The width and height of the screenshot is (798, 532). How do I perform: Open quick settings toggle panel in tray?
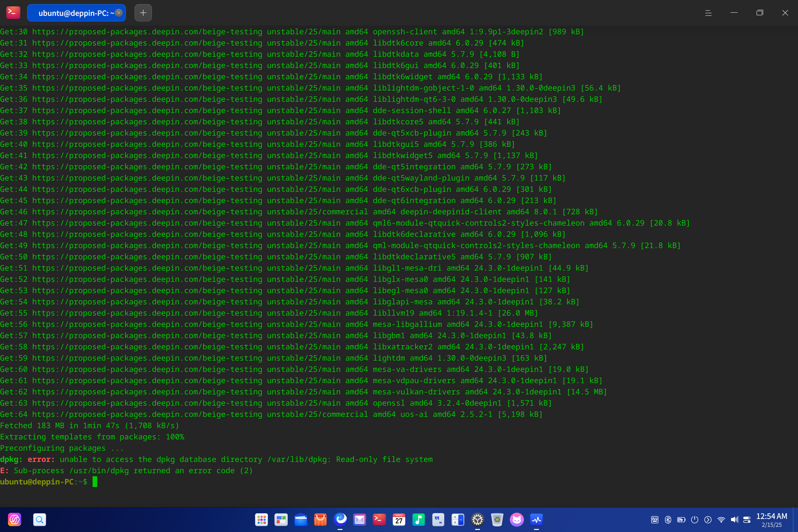click(x=747, y=519)
